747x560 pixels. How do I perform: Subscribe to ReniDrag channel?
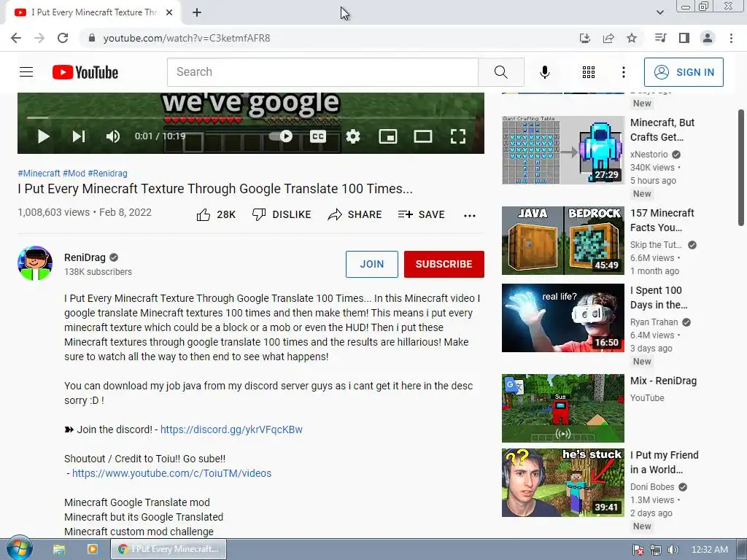[444, 264]
